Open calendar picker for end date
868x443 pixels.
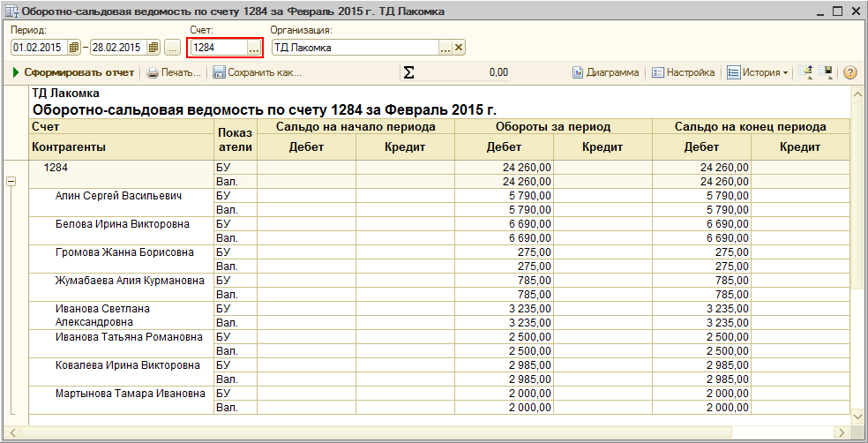coord(153,48)
